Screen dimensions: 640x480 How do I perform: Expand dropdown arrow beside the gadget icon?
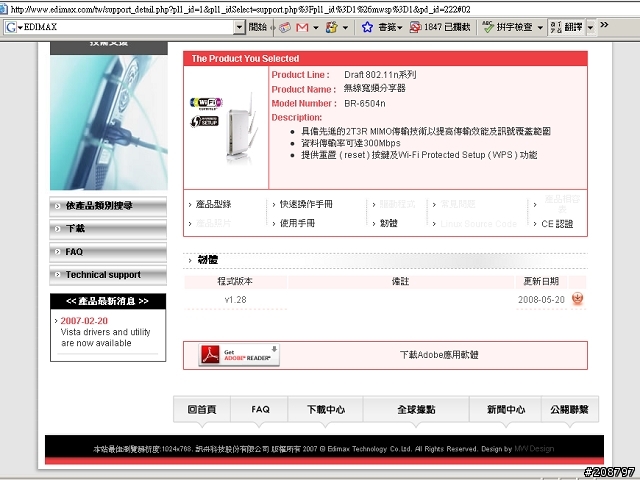click(345, 28)
